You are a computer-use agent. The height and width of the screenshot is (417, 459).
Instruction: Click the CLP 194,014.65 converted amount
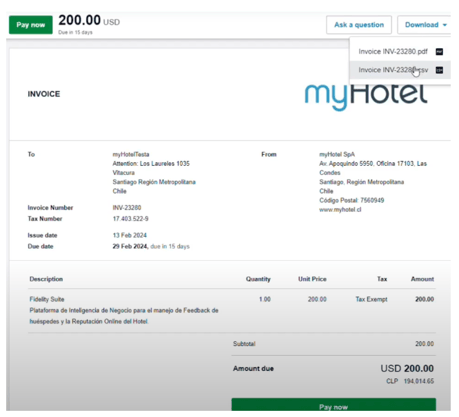tap(410, 381)
